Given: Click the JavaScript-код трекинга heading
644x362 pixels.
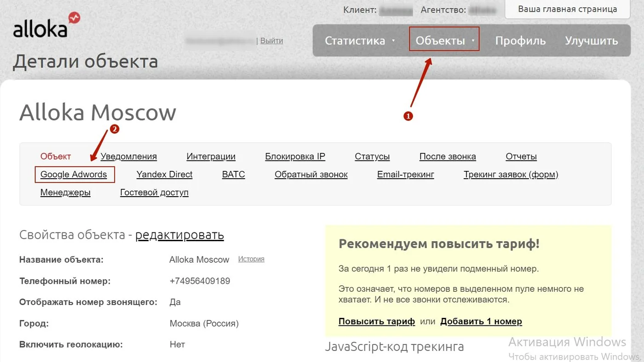Looking at the screenshot, I should [394, 346].
